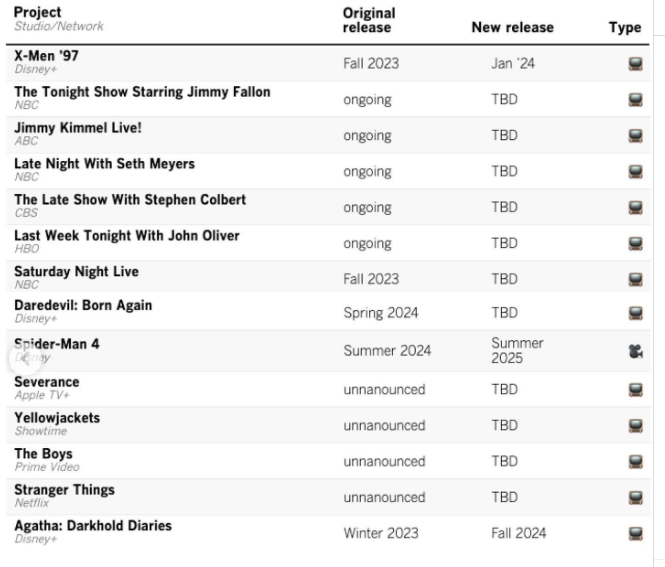Select The Late Show With Stephen Colbert title

[x=130, y=200]
